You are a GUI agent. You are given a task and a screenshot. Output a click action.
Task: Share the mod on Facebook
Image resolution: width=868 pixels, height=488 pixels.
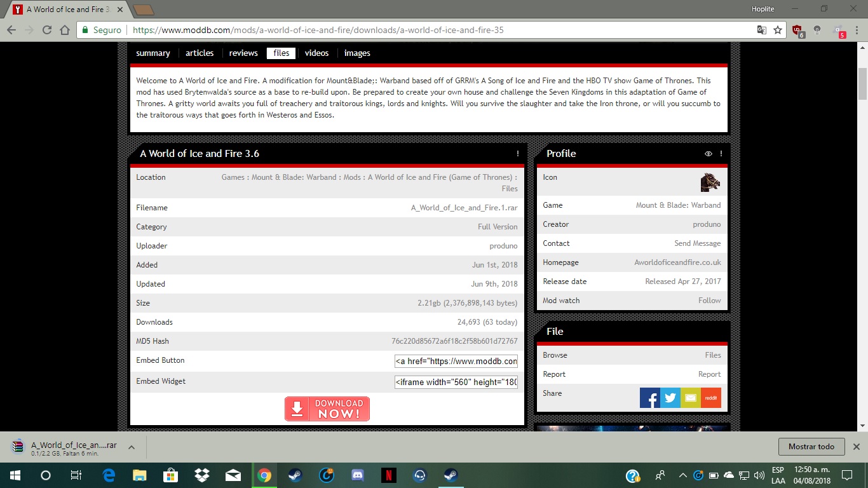[x=650, y=398]
